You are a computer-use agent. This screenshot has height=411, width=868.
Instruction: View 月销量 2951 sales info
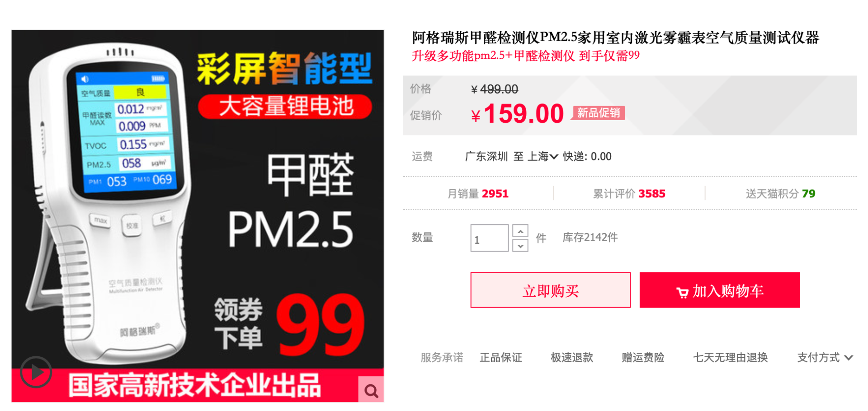(478, 194)
